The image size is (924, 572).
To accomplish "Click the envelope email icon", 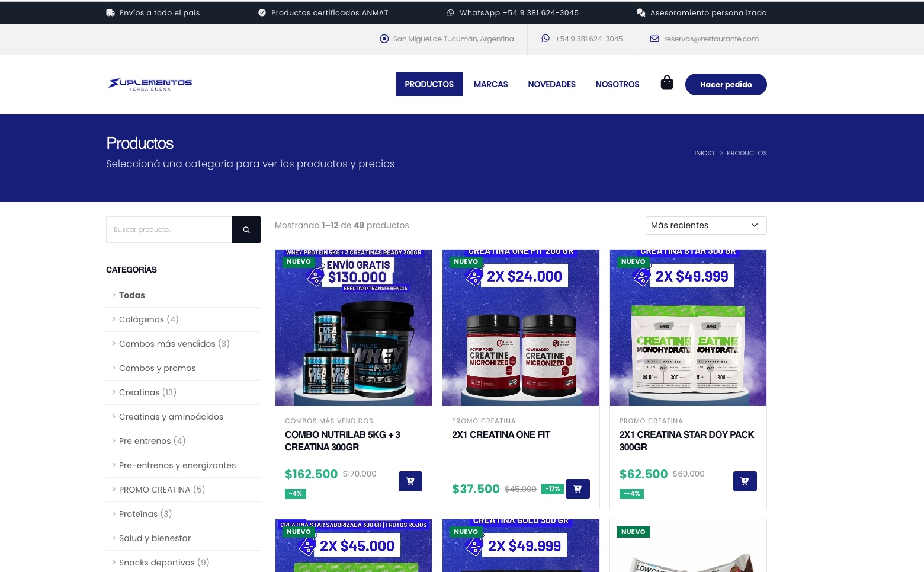I will [654, 39].
